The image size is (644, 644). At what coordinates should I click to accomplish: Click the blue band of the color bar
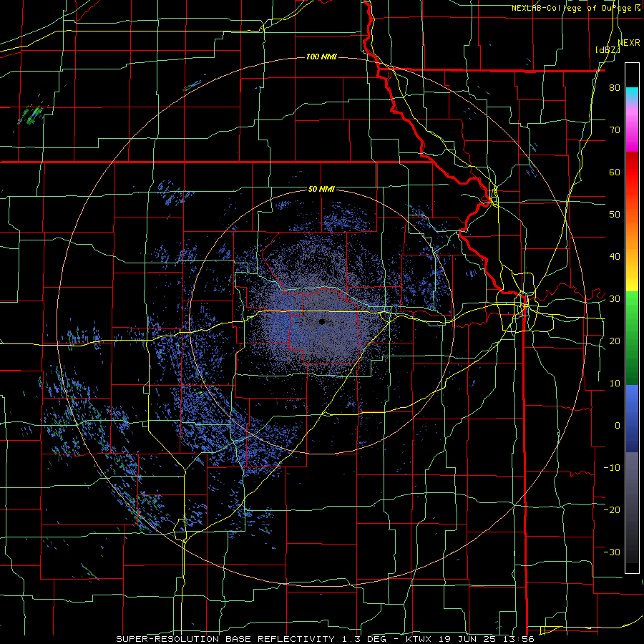[632, 419]
